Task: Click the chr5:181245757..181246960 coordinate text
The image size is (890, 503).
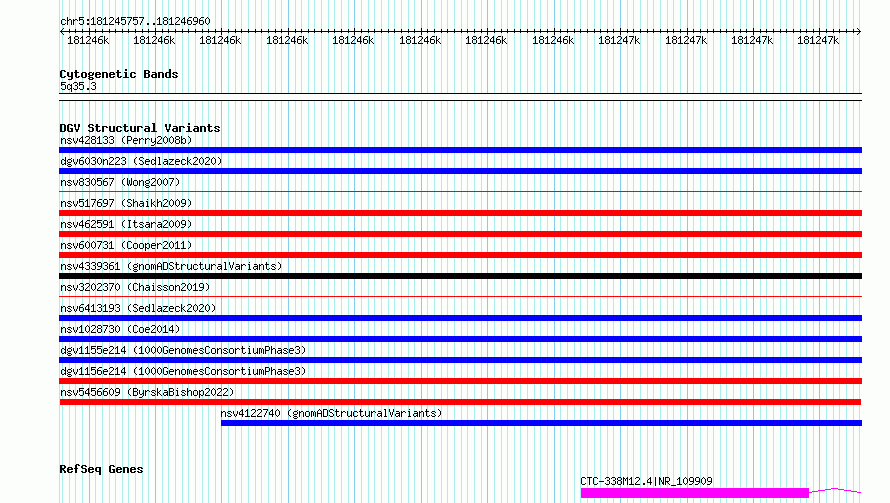Action: coord(135,21)
